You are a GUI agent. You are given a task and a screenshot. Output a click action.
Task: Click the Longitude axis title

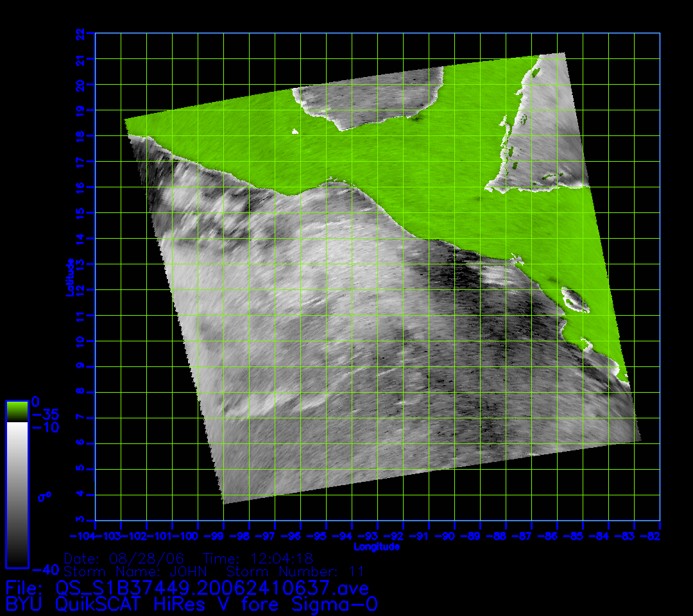(377, 547)
